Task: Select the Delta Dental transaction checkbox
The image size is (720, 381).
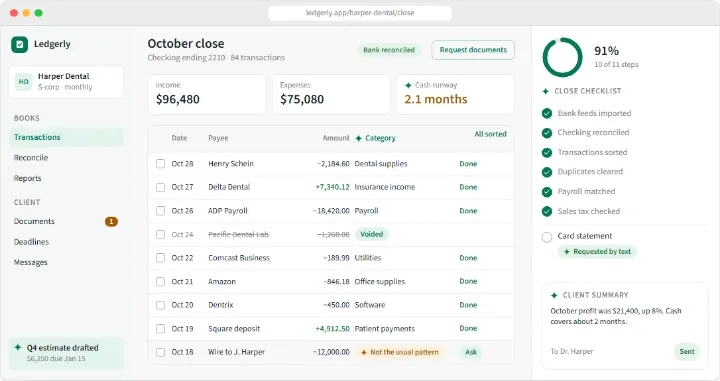Action: [160, 187]
